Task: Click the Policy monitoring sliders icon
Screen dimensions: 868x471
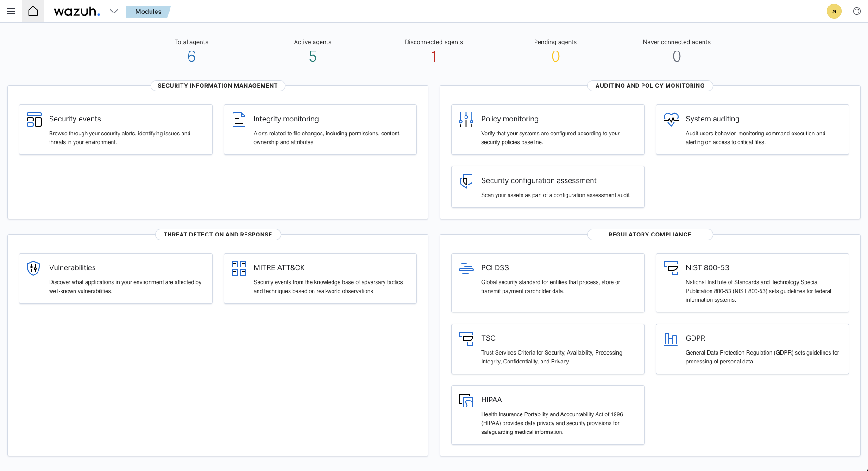Action: click(466, 120)
